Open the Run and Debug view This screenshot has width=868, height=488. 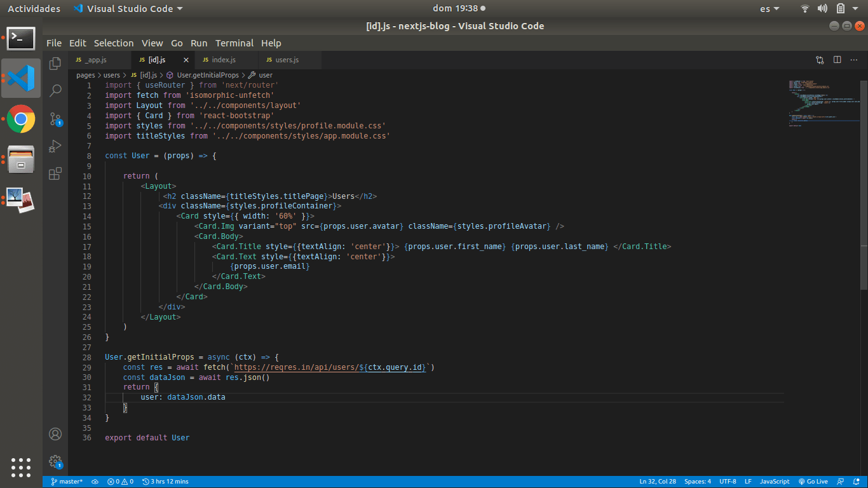(x=55, y=146)
